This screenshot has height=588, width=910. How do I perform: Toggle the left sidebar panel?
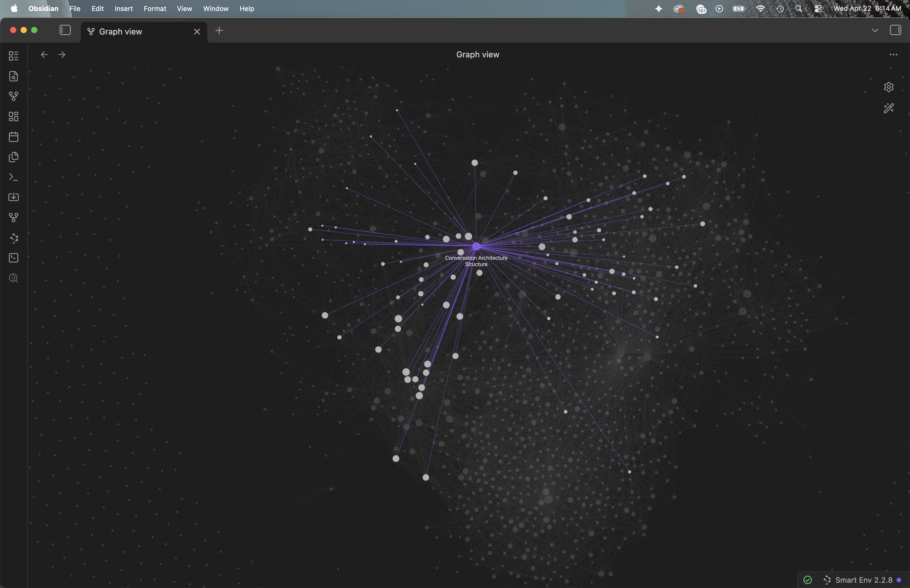[65, 30]
